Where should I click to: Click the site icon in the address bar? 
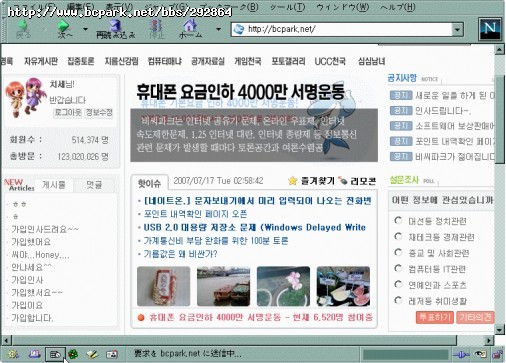click(239, 29)
